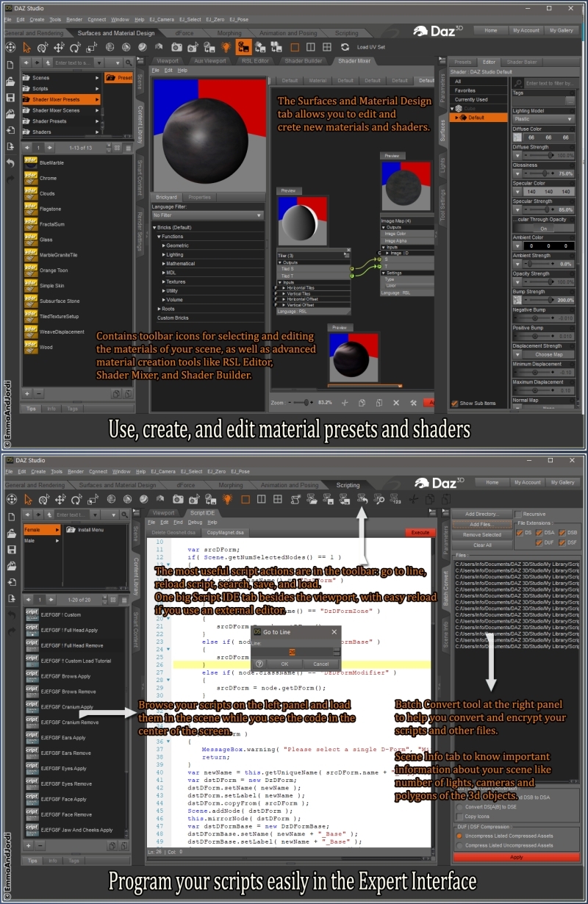This screenshot has height=904, width=588.
Task: Click Cancel in Go to Line dialog
Action: click(x=320, y=664)
